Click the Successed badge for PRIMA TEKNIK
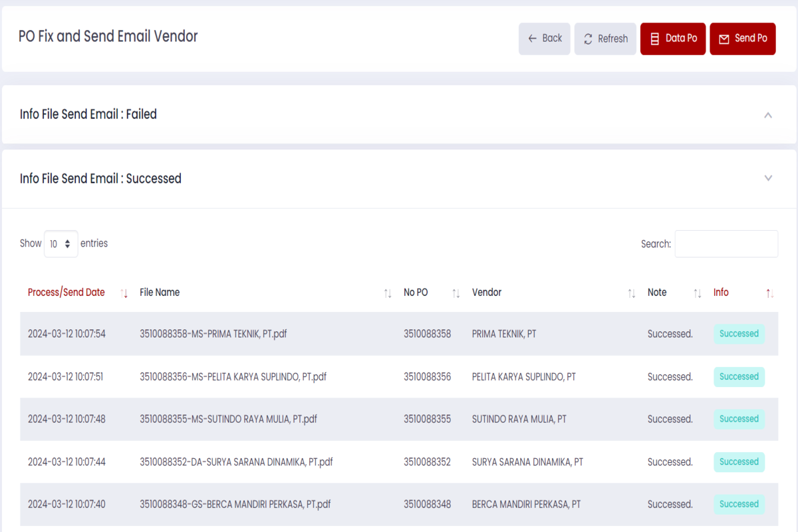798x532 pixels. pyautogui.click(x=739, y=334)
